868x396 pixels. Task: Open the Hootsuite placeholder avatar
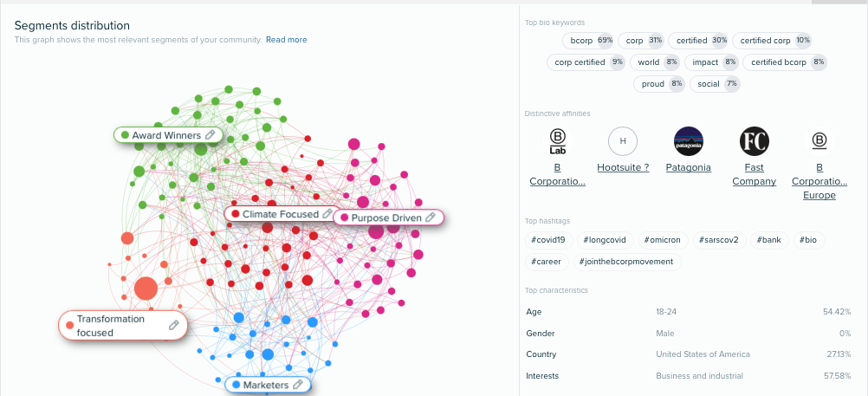pos(623,141)
